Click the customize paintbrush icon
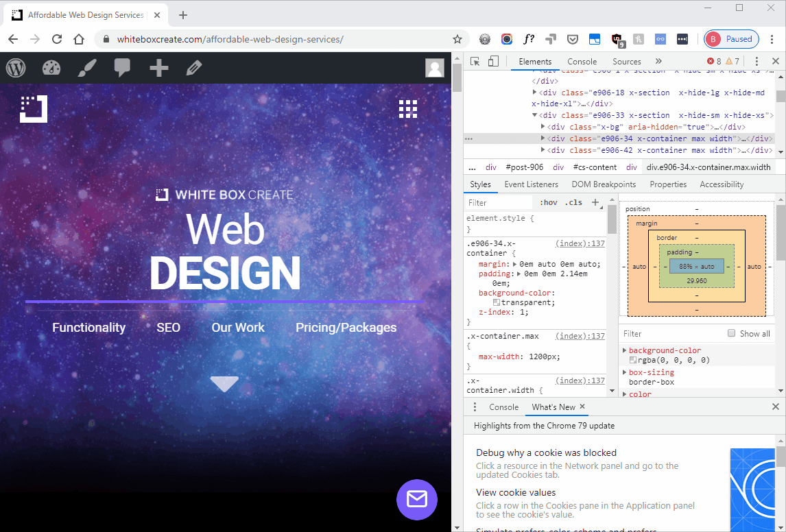This screenshot has height=532, width=786. [x=87, y=68]
